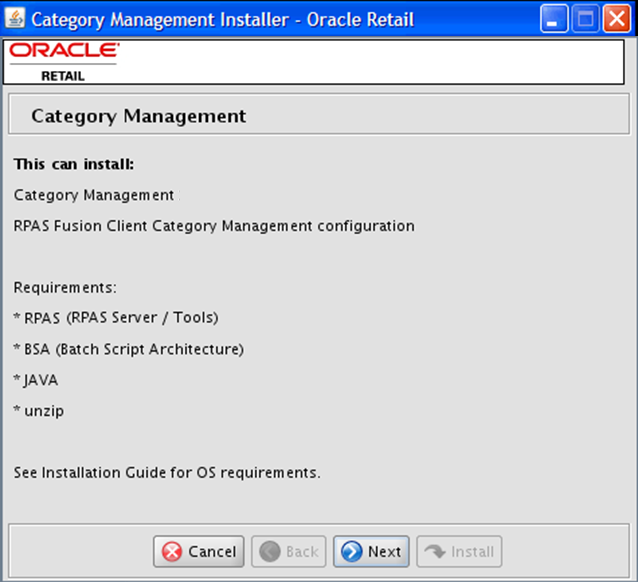Click "See Installation Guide for OS requirements."
Screen dimensions: 638x582
pos(167,473)
